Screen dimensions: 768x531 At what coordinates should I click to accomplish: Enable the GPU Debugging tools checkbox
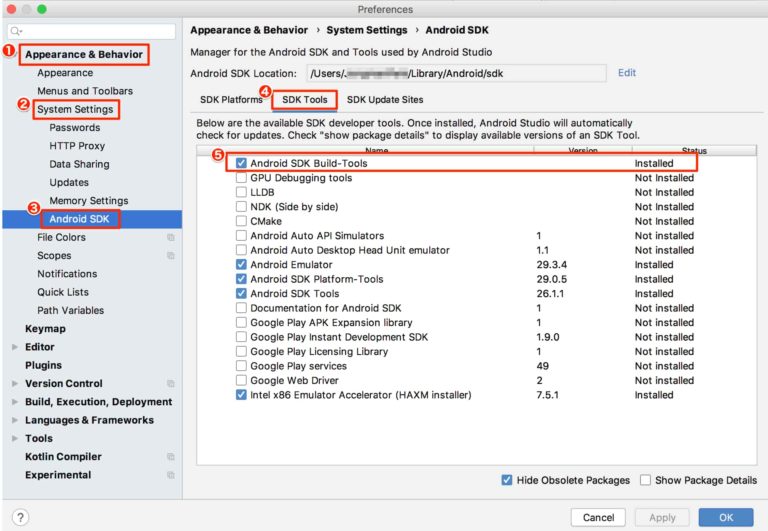tap(241, 178)
